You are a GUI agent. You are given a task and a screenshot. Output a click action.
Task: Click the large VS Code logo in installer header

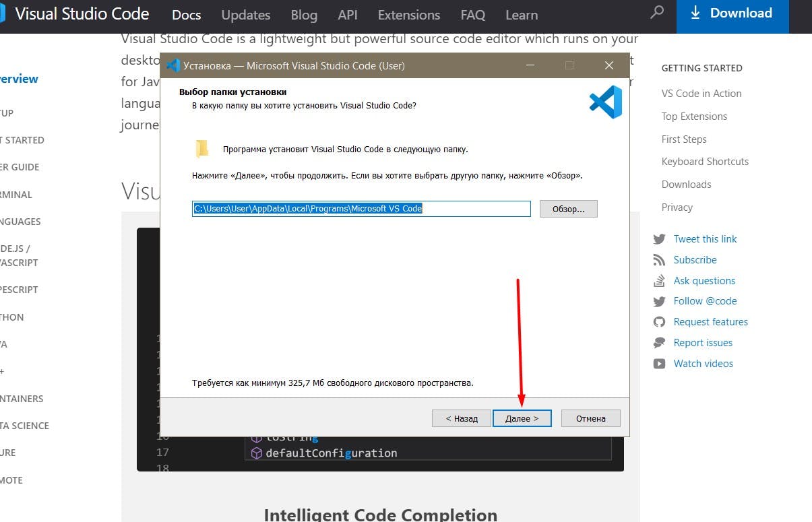tap(605, 102)
